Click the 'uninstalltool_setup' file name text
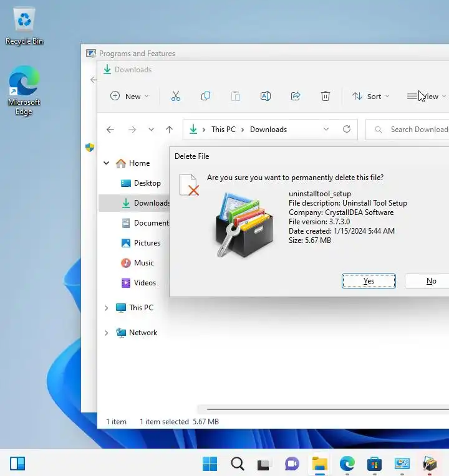Image resolution: width=449 pixels, height=476 pixels. (320, 194)
